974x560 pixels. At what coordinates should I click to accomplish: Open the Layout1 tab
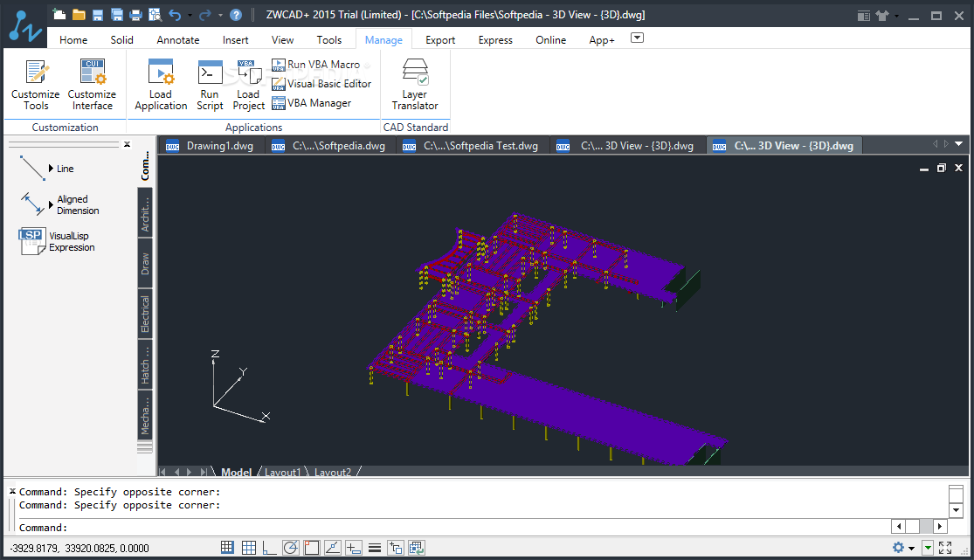click(283, 473)
